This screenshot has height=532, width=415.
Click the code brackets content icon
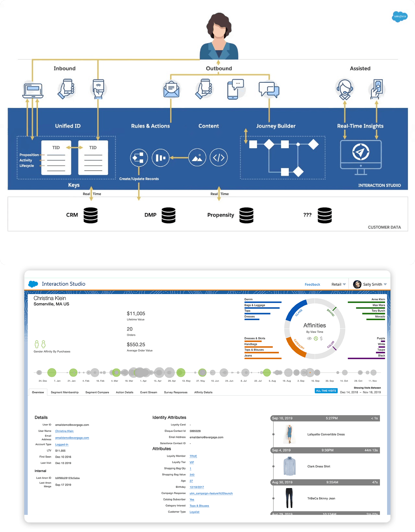[x=219, y=158]
